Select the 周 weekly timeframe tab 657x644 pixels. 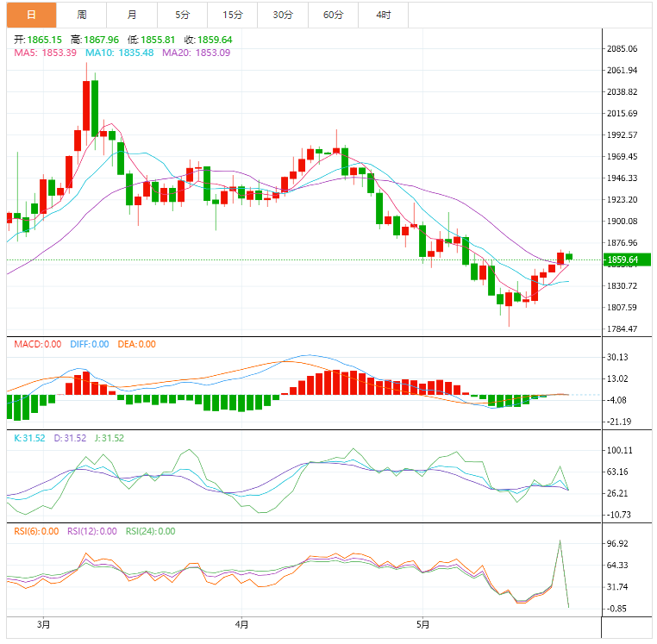coord(81,15)
